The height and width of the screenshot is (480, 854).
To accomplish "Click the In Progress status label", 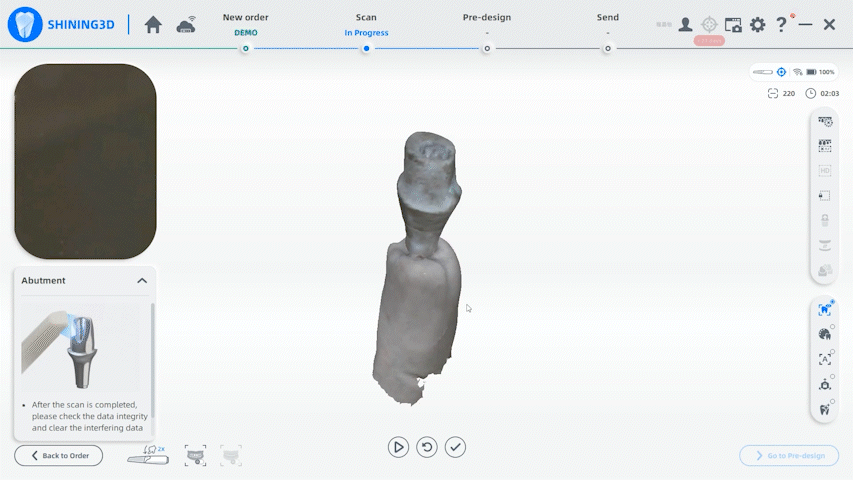I will pos(366,33).
